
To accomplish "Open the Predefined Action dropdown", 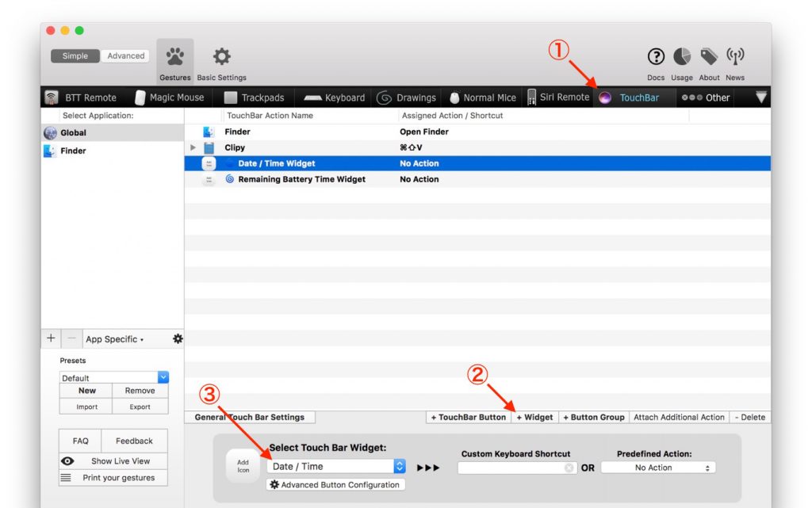I will tap(657, 468).
